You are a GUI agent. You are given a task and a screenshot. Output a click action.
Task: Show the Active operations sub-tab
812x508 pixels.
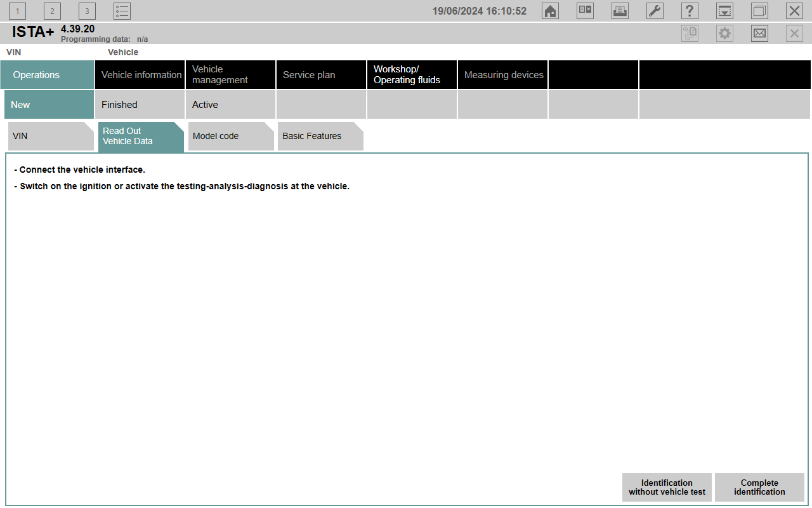[231, 105]
